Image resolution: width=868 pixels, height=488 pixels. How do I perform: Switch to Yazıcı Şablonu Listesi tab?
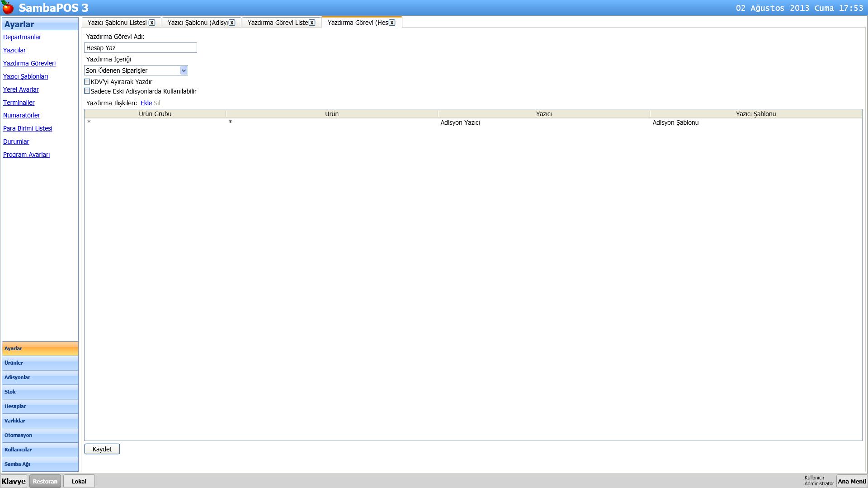click(117, 23)
